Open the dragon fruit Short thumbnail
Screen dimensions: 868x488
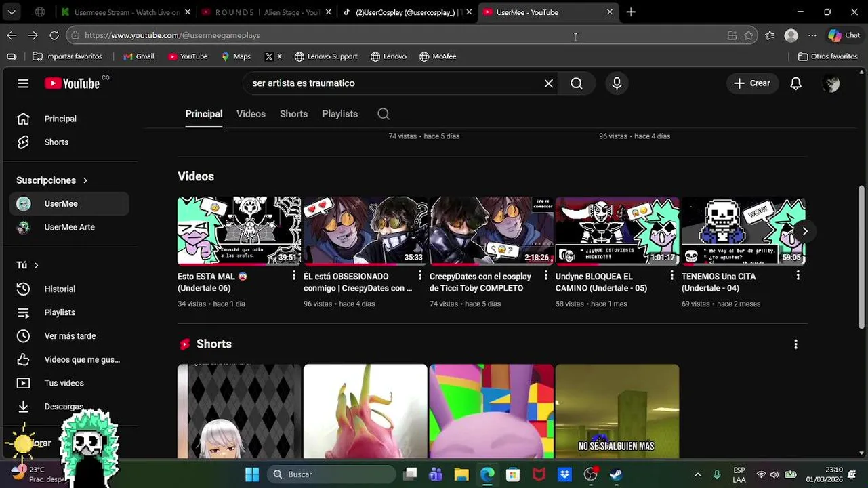pyautogui.click(x=365, y=411)
